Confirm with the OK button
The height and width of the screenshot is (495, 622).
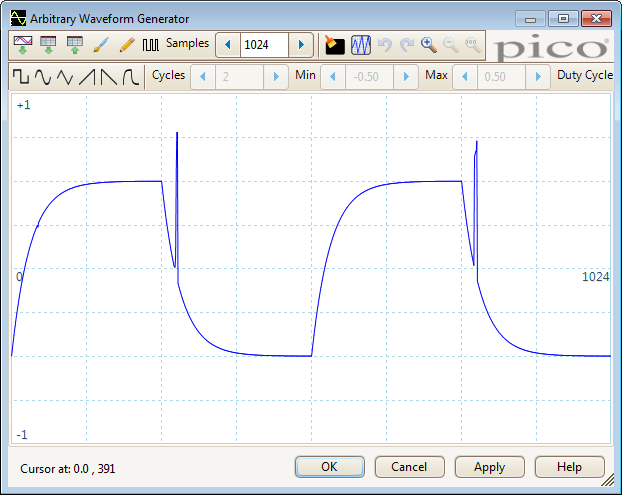[x=330, y=467]
